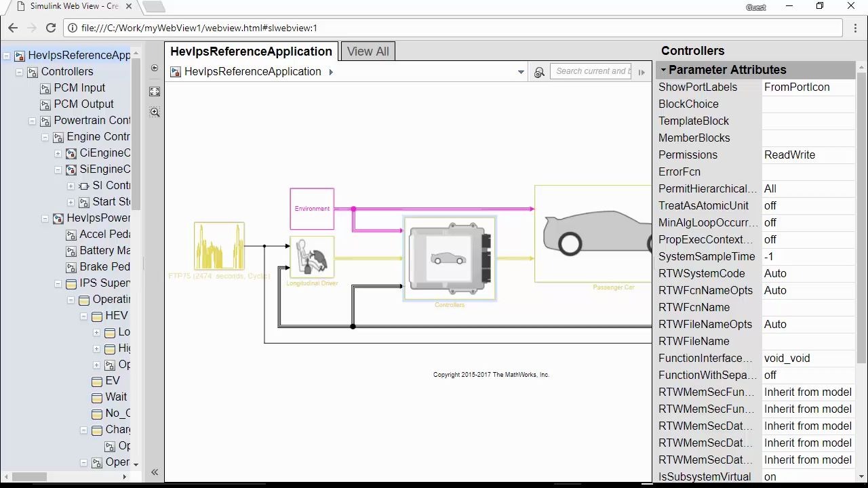868x488 pixels.
Task: Collapse the Controllers tree node
Action: [19, 72]
